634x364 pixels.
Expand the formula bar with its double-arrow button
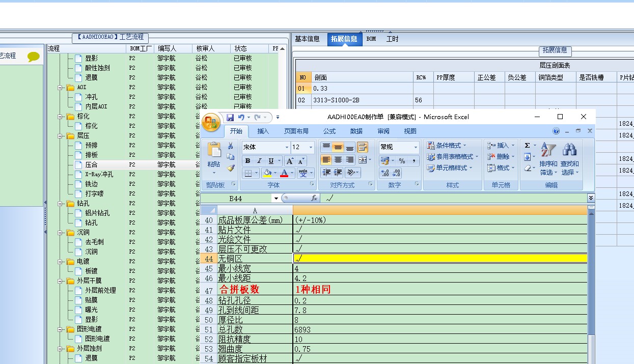591,198
